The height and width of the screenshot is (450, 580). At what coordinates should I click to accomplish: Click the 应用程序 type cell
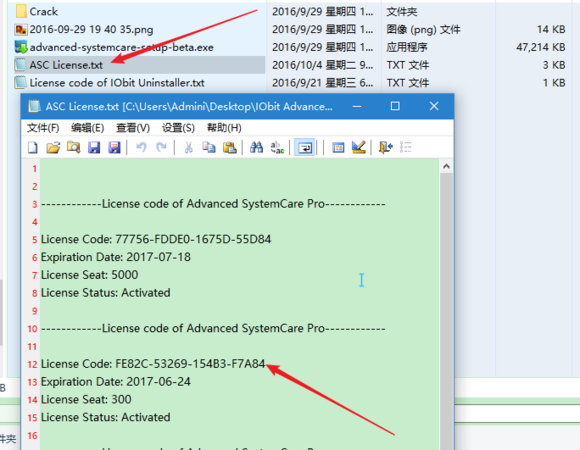click(x=407, y=47)
